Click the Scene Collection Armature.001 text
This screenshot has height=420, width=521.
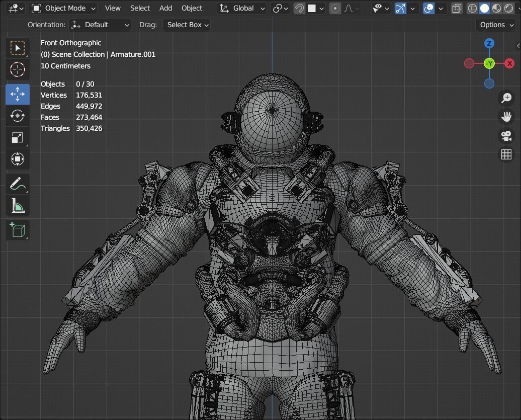(98, 54)
